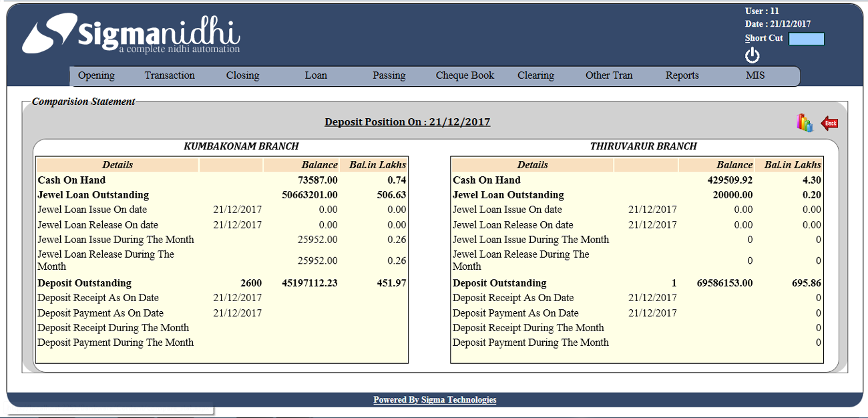The image size is (868, 418).
Task: Open the Loan menu
Action: 316,75
